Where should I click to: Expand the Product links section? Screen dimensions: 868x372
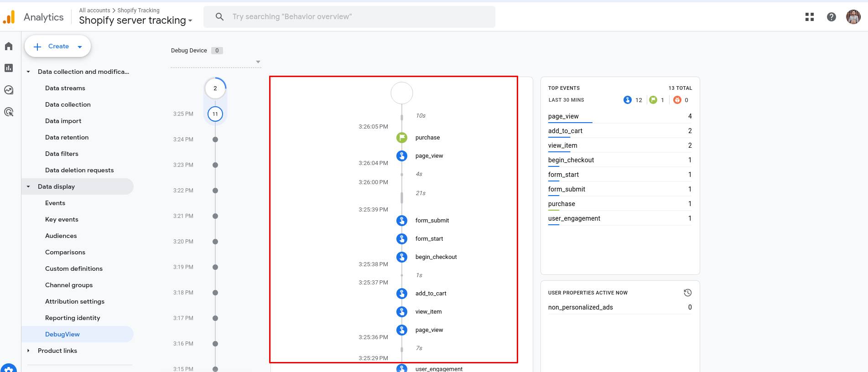[28, 351]
